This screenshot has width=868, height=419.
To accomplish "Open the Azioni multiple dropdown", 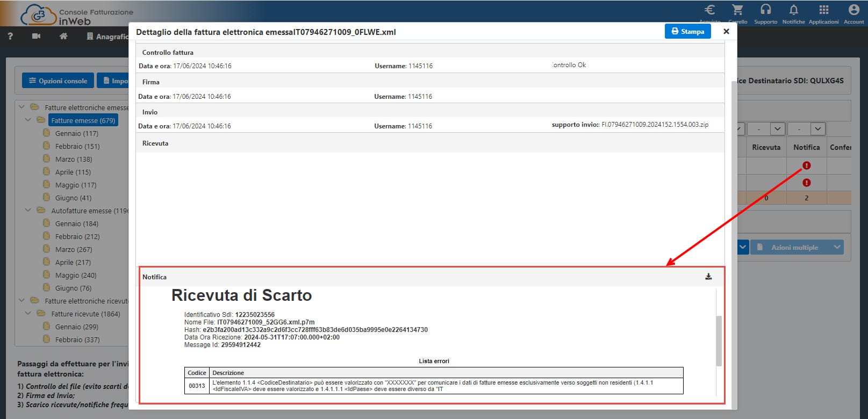I will click(797, 247).
